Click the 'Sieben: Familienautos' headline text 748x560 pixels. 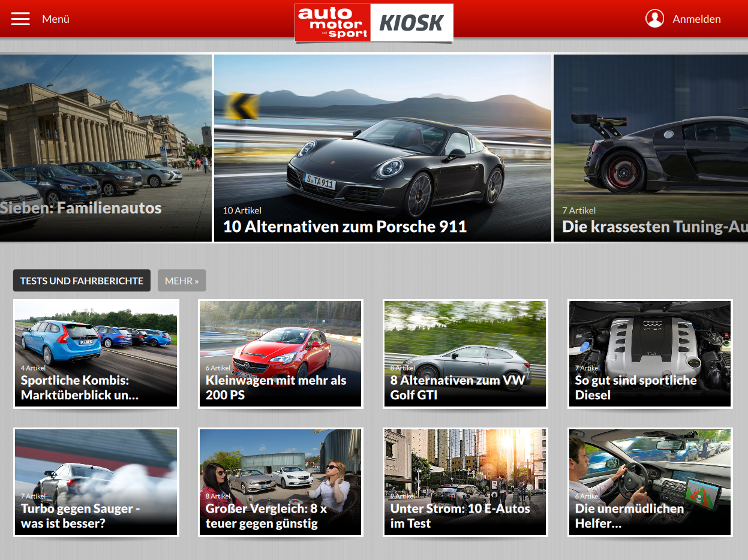[x=81, y=208]
